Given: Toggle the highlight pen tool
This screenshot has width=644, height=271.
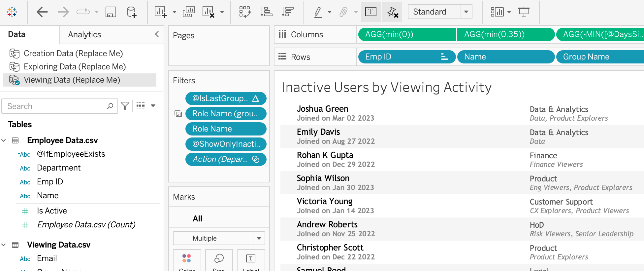Looking at the screenshot, I should coord(318,12).
